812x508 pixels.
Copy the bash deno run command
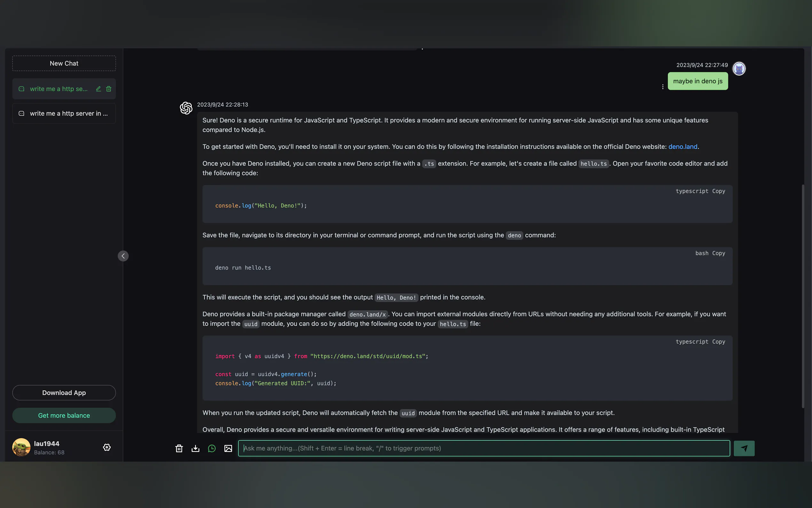coord(718,253)
